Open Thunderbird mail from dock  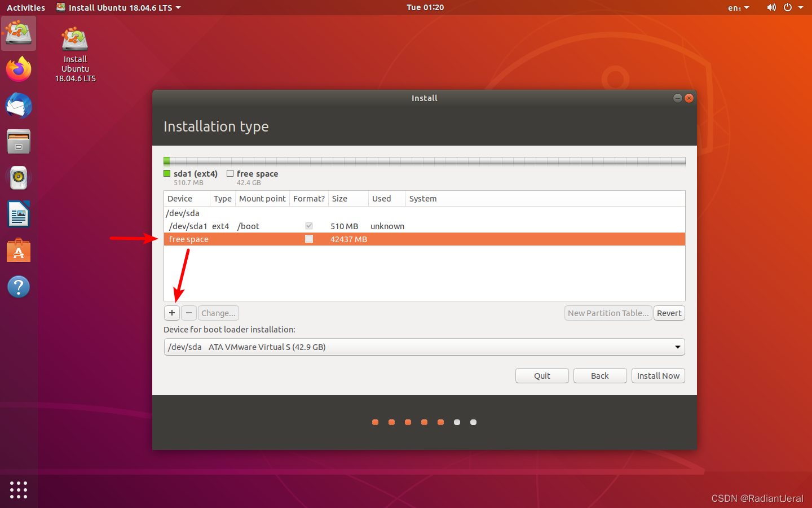tap(19, 106)
